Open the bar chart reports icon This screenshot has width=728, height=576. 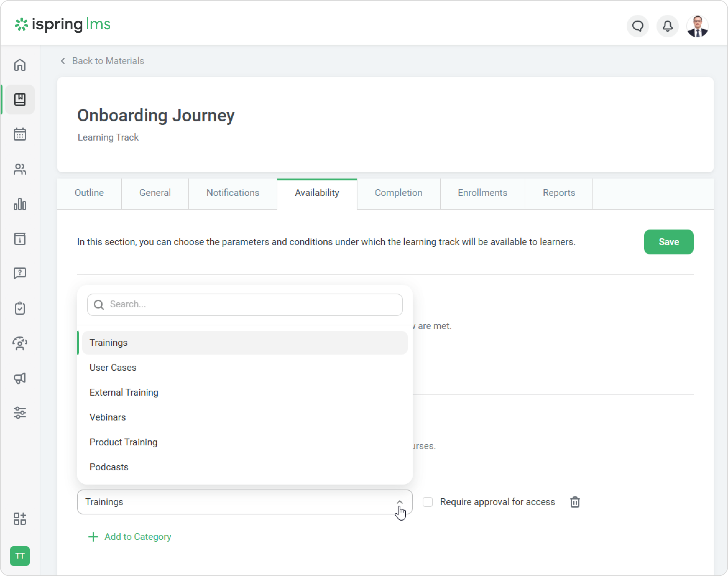(20, 204)
